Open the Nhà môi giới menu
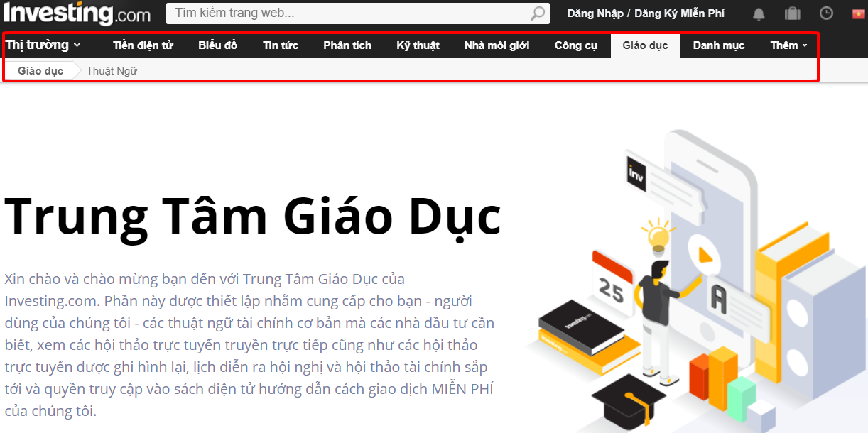 pos(497,45)
